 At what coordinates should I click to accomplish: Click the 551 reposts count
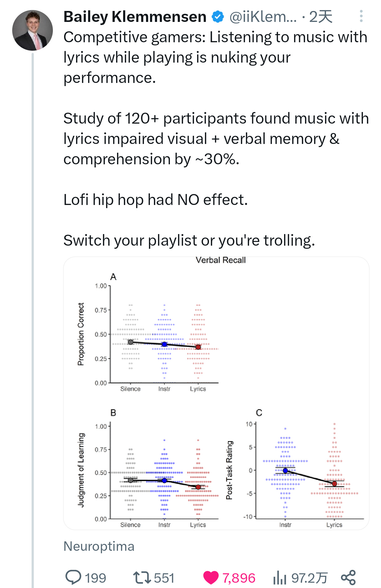click(x=164, y=578)
